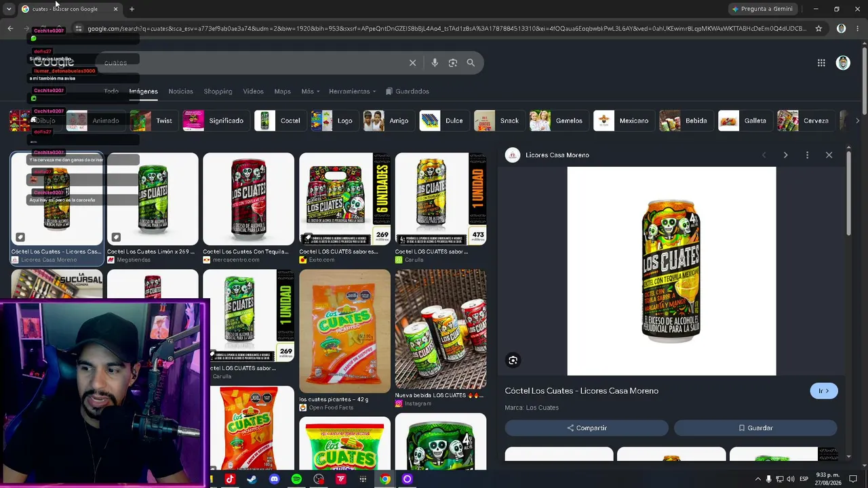Image resolution: width=868 pixels, height=488 pixels.
Task: Click the browser address bar URL
Action: click(446, 28)
